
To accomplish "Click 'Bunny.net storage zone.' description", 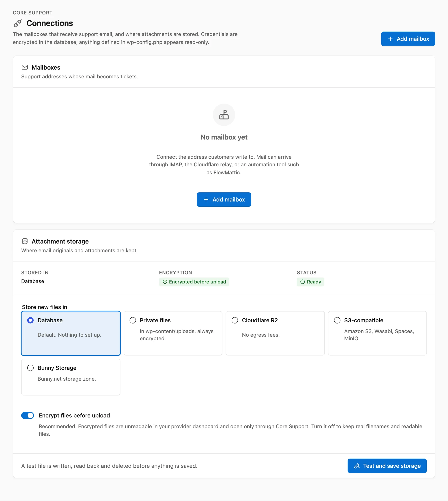I will coord(67,379).
